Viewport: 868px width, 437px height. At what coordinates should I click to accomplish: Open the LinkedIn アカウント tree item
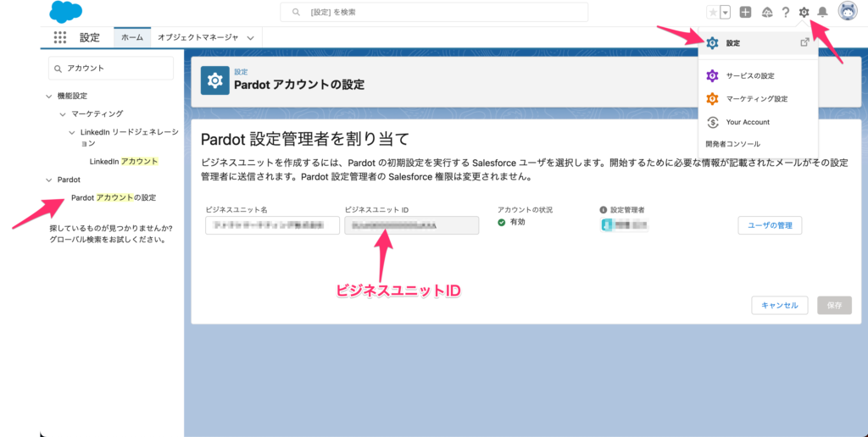click(124, 162)
